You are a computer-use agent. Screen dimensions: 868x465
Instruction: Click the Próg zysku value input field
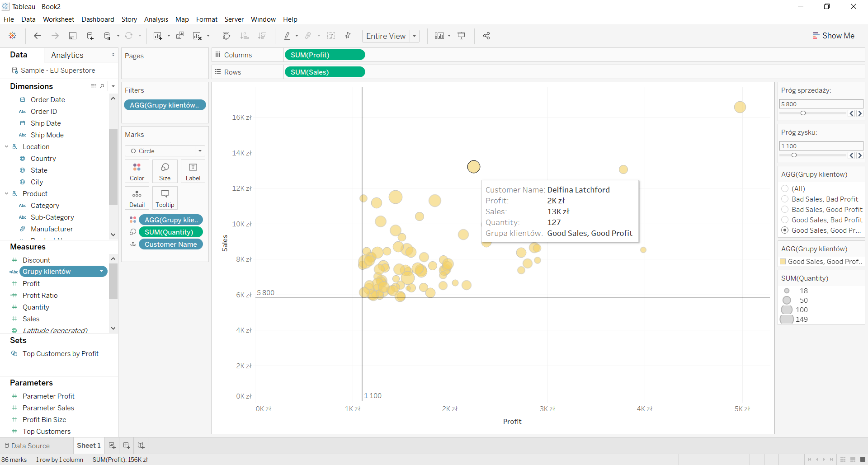[821, 146]
